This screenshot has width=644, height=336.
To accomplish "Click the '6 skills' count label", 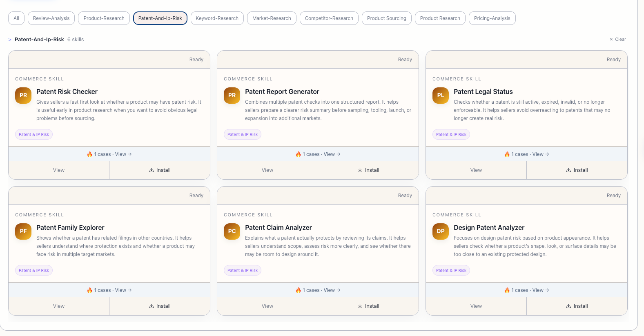I will coord(76,40).
